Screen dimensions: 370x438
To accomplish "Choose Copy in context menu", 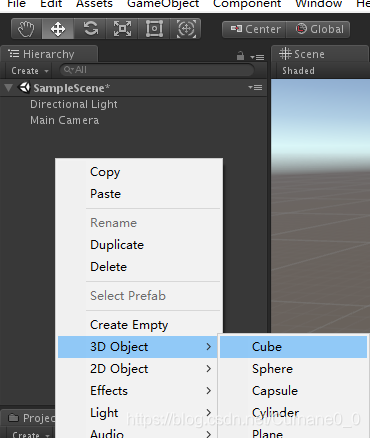I will tap(139, 172).
